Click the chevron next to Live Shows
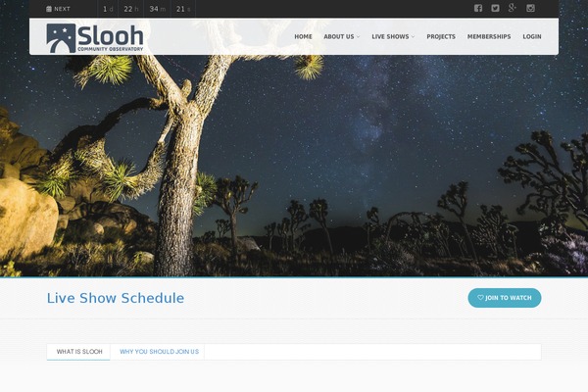Screen dimensions: 588x392 coord(413,37)
